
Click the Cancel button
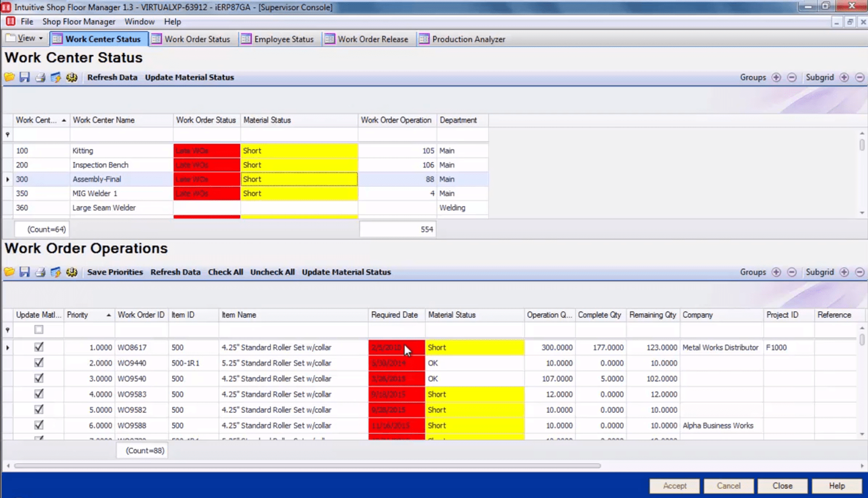click(728, 485)
